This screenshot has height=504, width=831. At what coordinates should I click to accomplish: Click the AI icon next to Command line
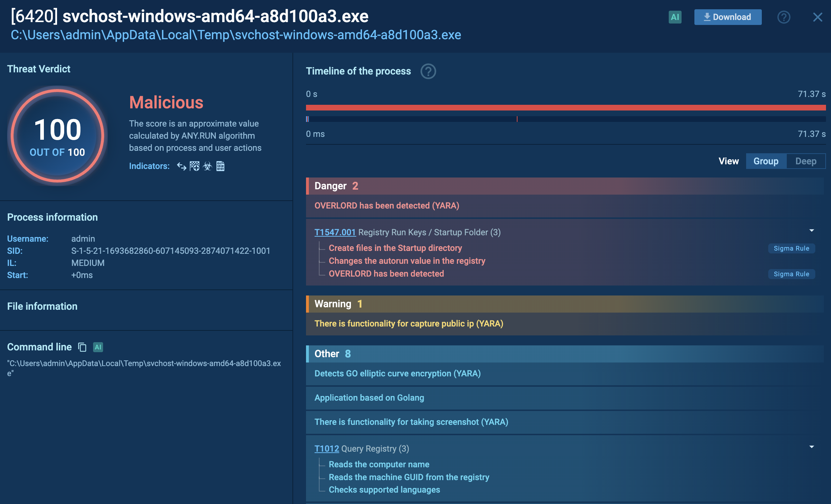click(x=98, y=347)
